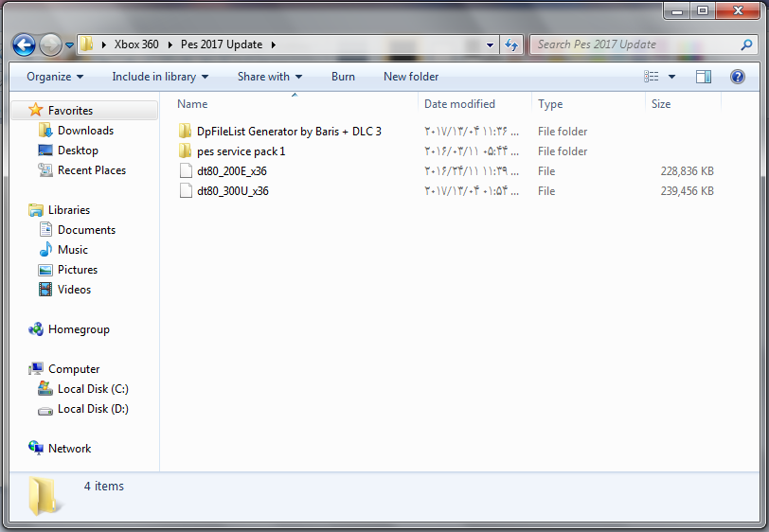Expand the Include in library dropdown

[x=160, y=77]
